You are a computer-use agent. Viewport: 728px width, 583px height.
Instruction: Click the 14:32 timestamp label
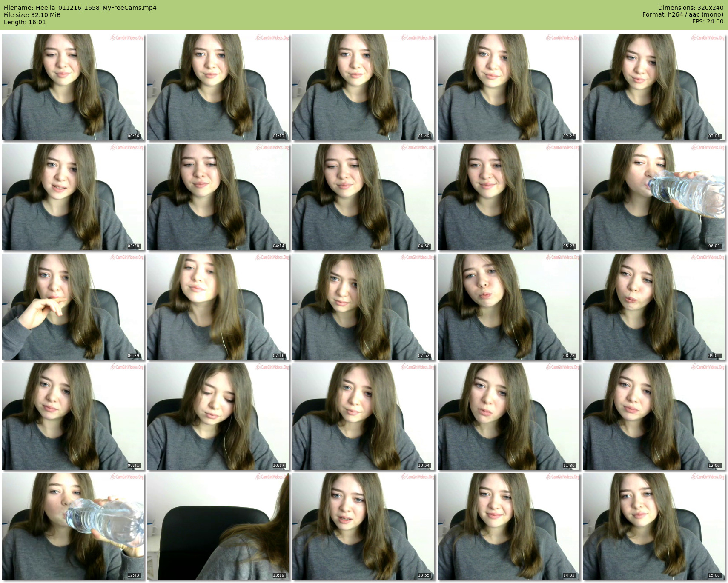click(569, 575)
